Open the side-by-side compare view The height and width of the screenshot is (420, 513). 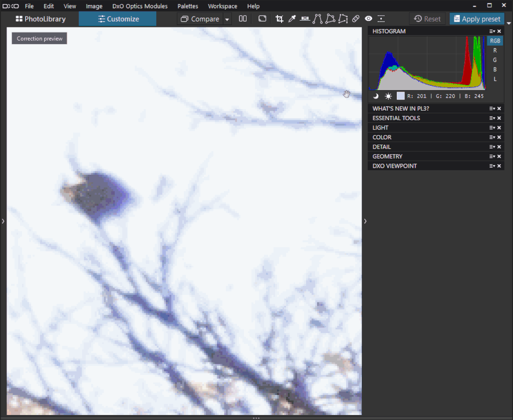click(x=242, y=19)
